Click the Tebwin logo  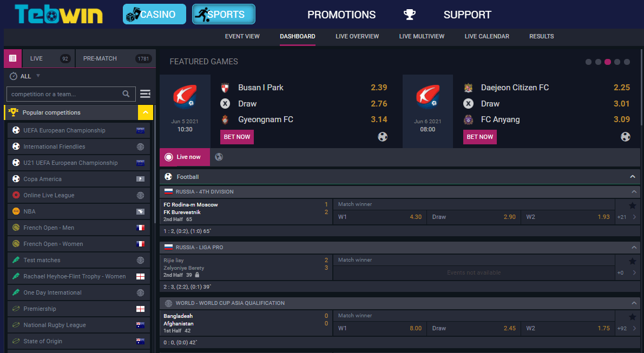tap(59, 15)
